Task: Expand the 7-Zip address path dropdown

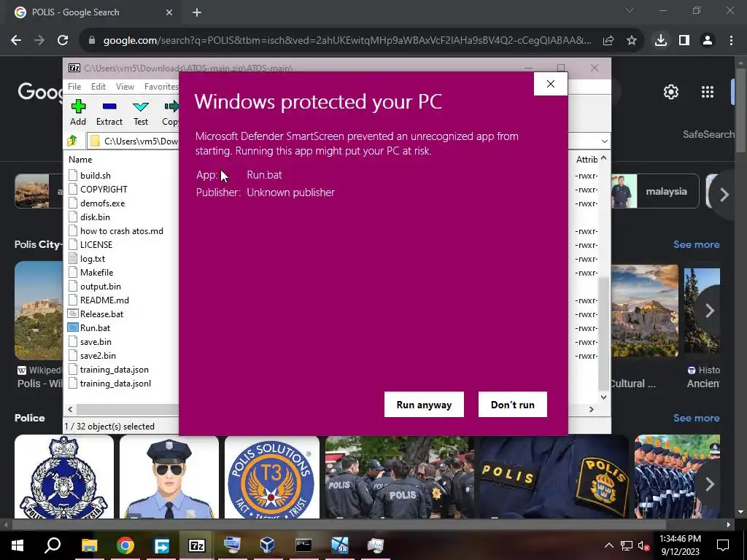Action: coord(604,141)
